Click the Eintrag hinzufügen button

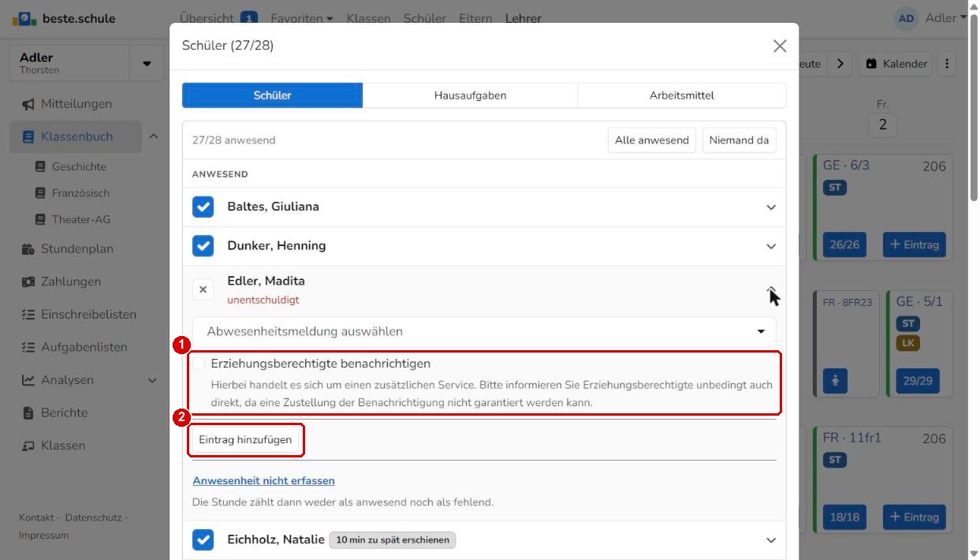coord(245,440)
